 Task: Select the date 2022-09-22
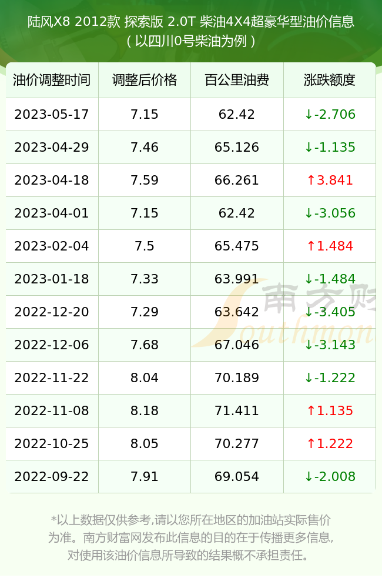pos(52,477)
